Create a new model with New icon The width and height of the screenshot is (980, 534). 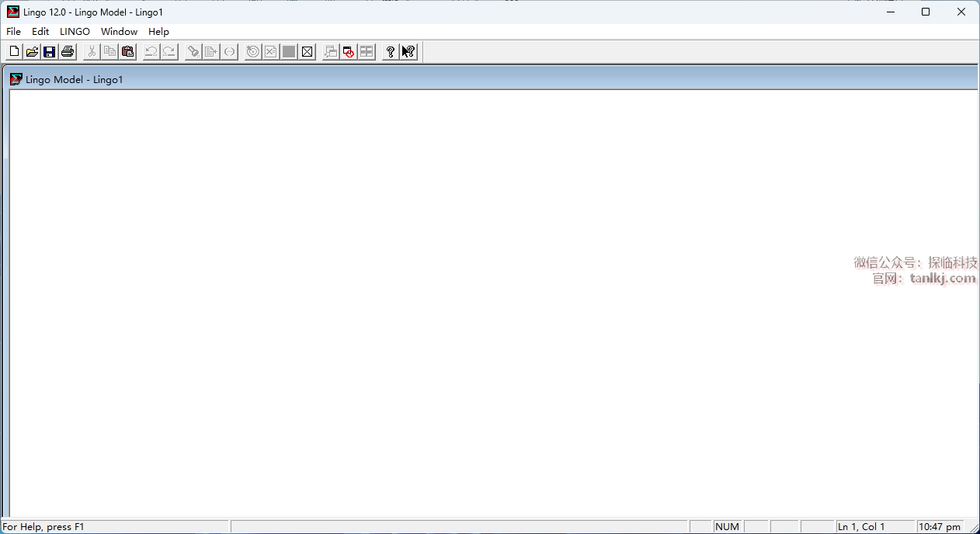coord(14,52)
